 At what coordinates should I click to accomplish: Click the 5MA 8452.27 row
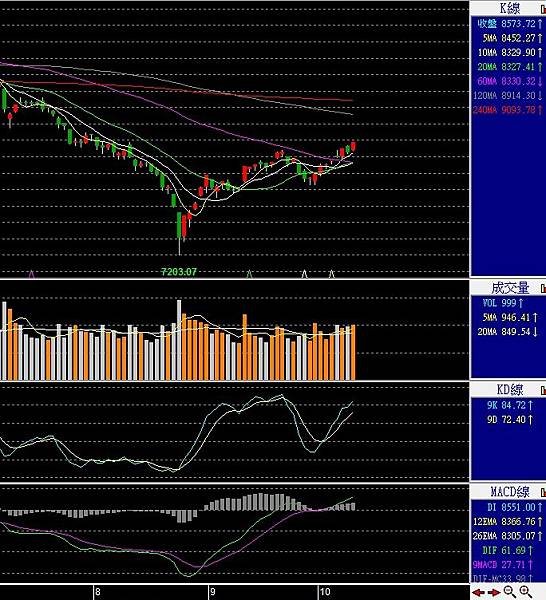512,38
